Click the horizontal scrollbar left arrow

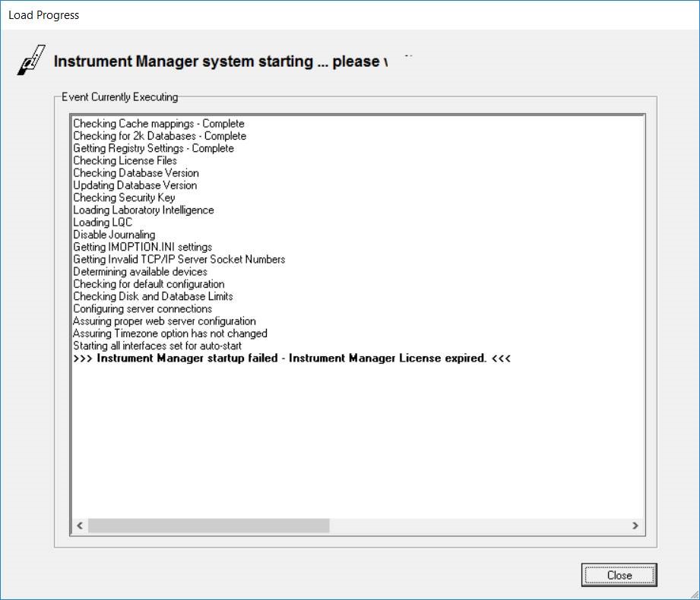(79, 525)
